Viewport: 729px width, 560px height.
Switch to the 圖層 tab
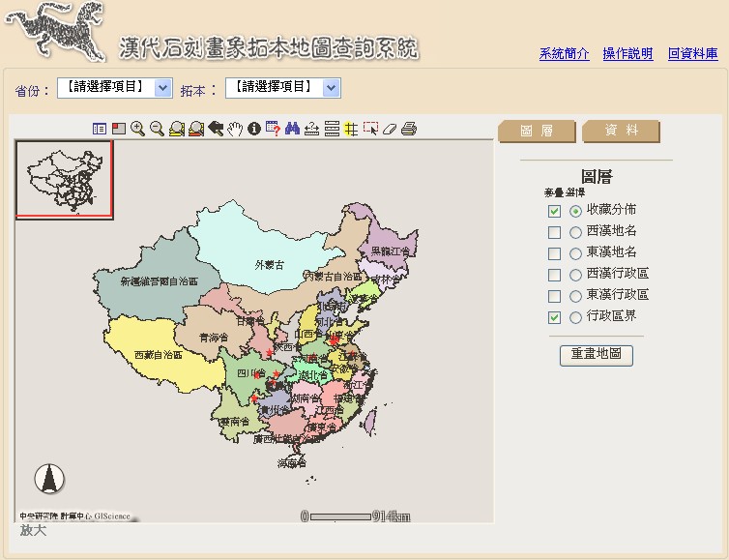pos(537,131)
